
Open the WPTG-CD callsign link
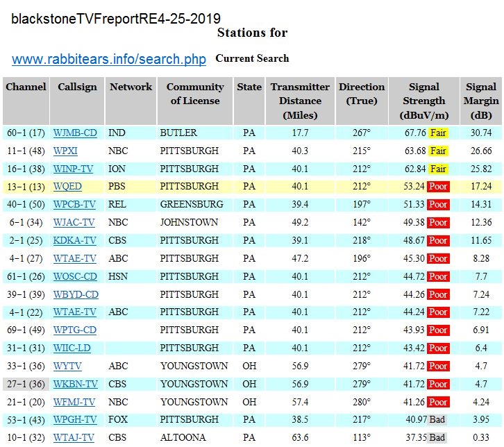tap(75, 330)
